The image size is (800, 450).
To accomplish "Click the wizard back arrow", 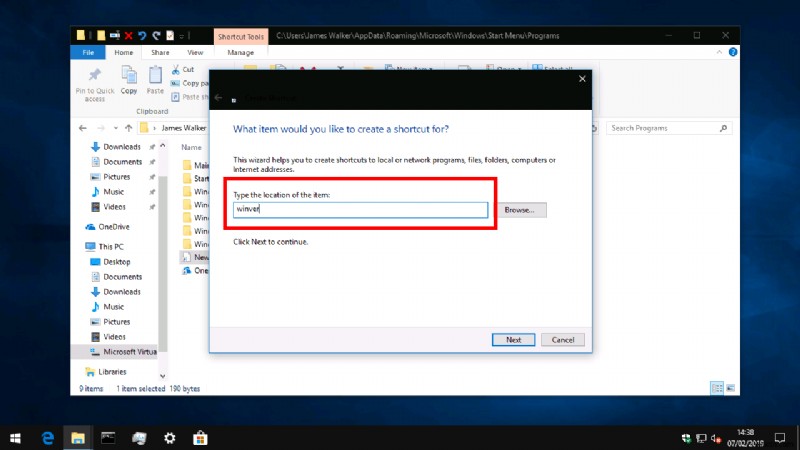I will point(218,97).
